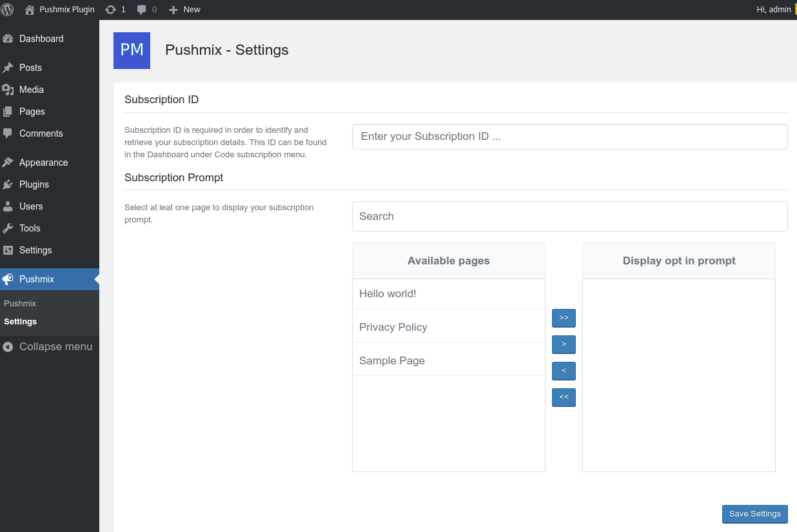The image size is (797, 532).
Task: Select the highlighted Pushmix menu item
Action: pyautogui.click(x=50, y=279)
